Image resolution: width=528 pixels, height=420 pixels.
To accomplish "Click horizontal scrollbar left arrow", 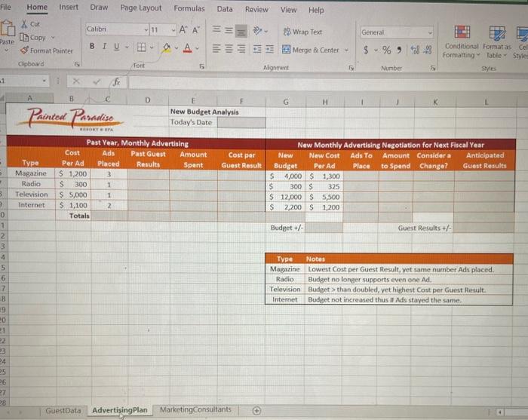I will (500, 412).
